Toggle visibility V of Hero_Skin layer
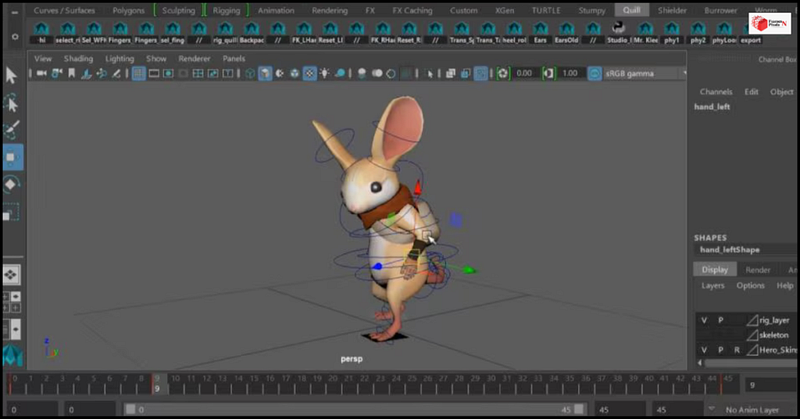Screen dimensions: 800x419 pos(704,350)
